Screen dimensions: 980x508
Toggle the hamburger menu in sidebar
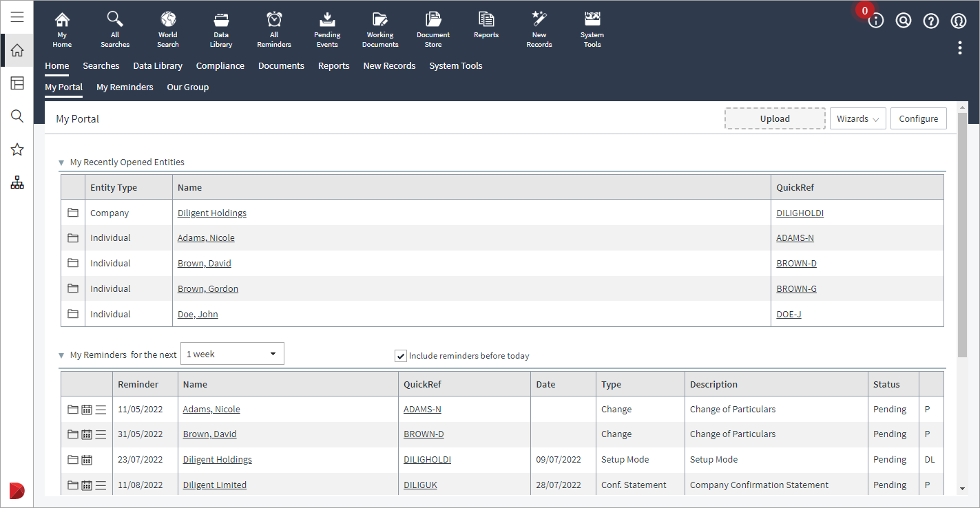coord(17,17)
